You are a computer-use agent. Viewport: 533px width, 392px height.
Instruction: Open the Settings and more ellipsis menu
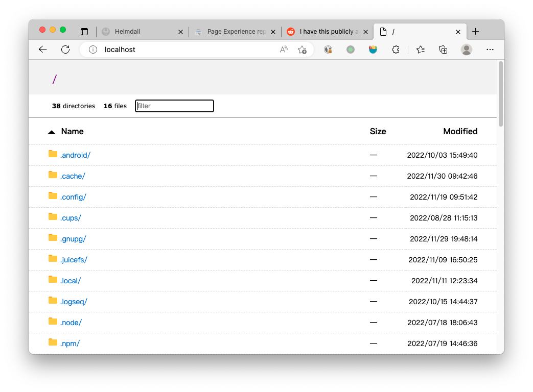[490, 50]
